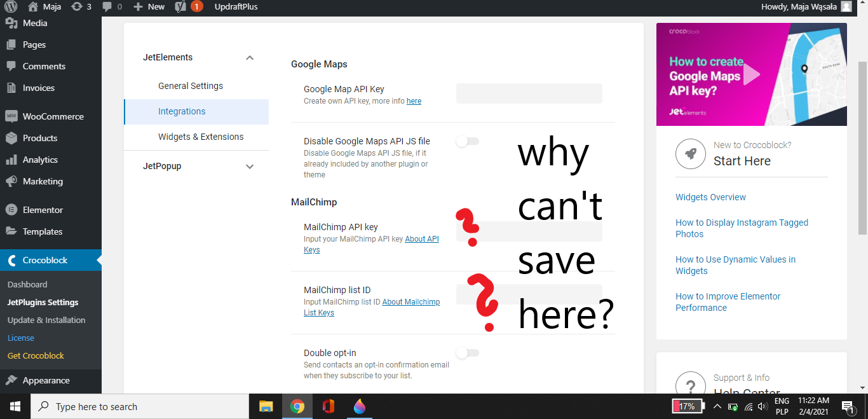Click the Products box icon
The width and height of the screenshot is (868, 419).
point(11,138)
